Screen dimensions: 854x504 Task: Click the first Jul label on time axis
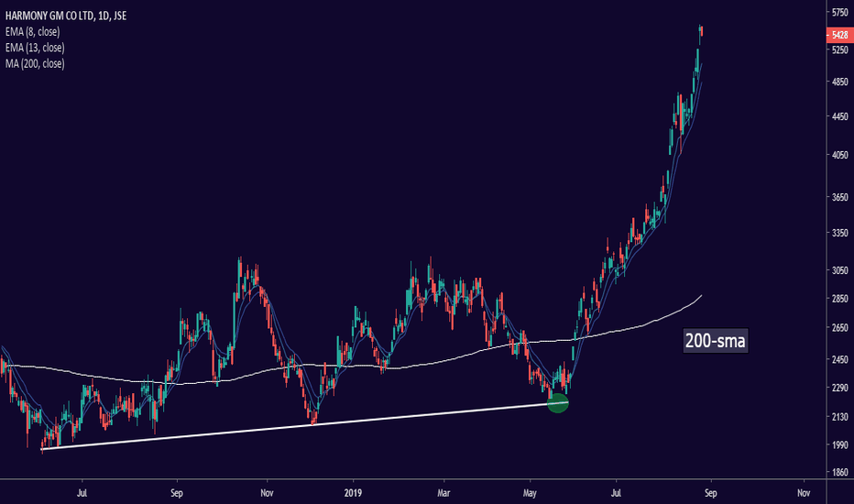(x=82, y=493)
